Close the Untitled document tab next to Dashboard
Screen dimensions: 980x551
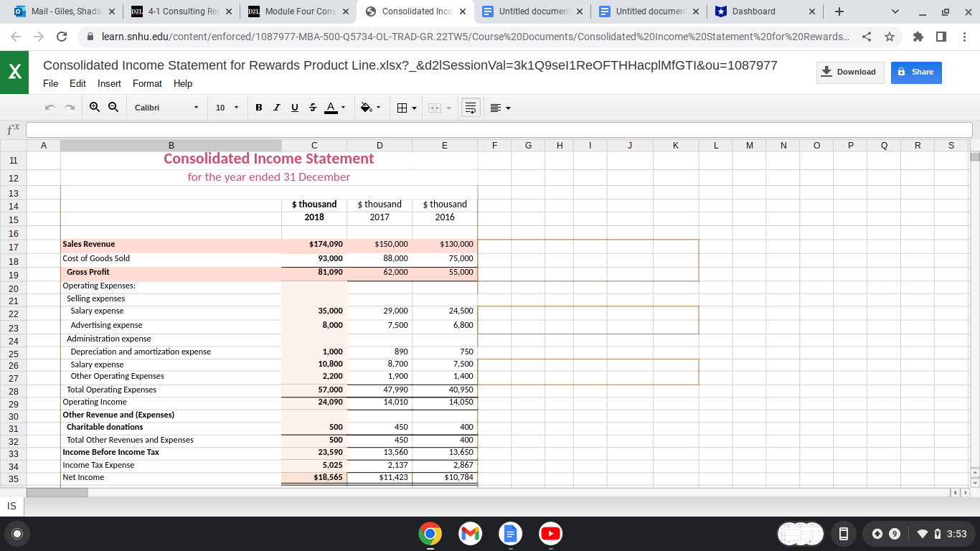coord(696,11)
